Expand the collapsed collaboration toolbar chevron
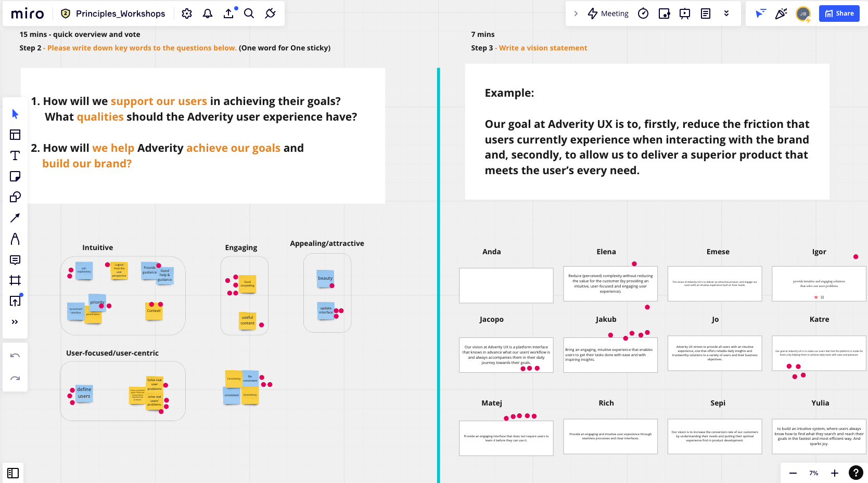Image resolution: width=868 pixels, height=483 pixels. point(576,14)
